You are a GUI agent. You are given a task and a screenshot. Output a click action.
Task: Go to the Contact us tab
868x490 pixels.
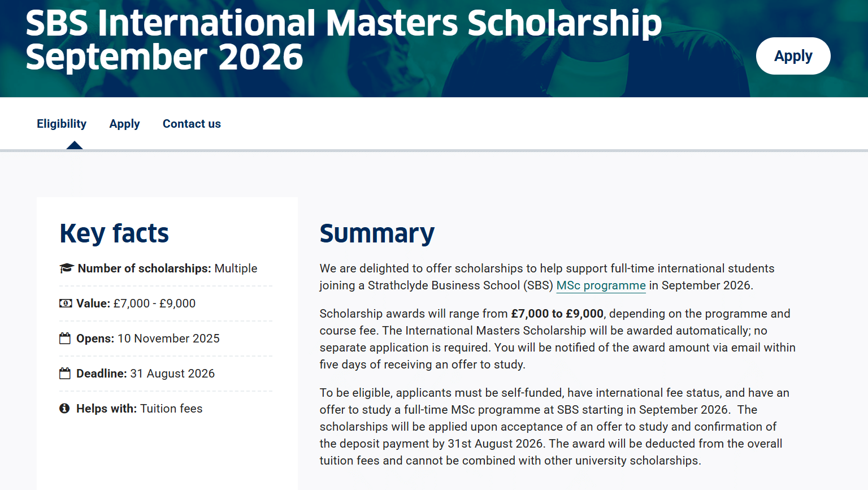[192, 124]
